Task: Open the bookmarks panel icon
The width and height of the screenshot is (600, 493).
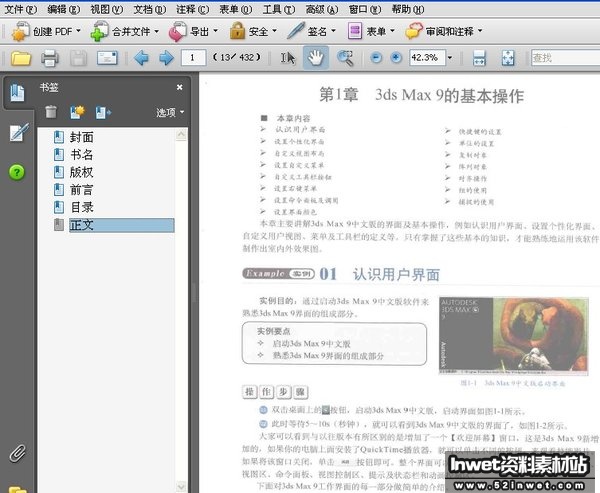Action: (x=17, y=93)
